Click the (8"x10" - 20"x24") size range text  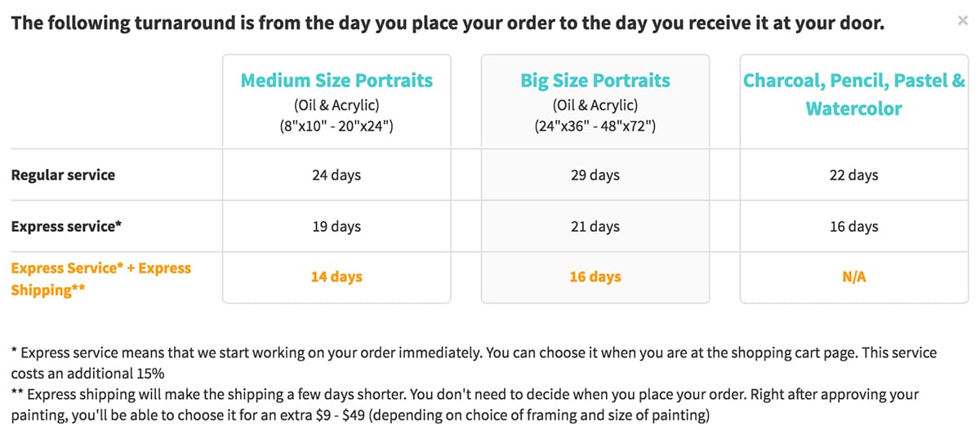(336, 127)
